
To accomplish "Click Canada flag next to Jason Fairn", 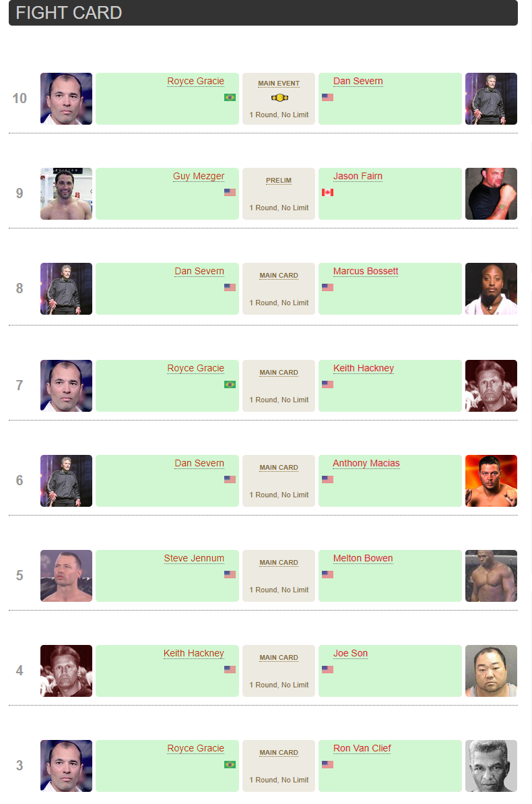I will tap(328, 192).
